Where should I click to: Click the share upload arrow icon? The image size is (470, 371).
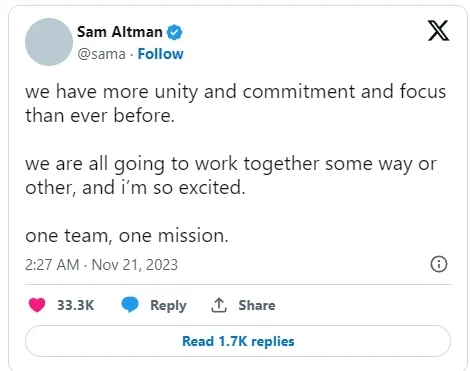[x=219, y=305]
